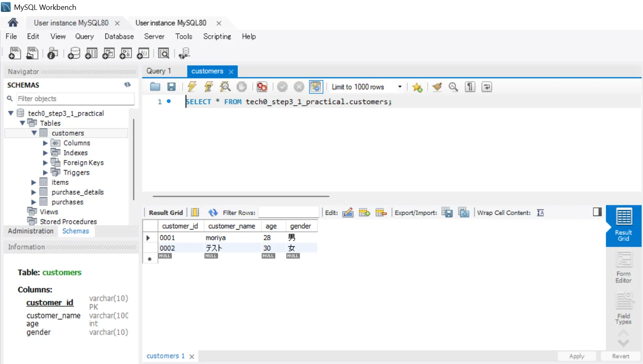This screenshot has height=364, width=643.
Task: Toggle continue-on-error execution icon
Action: [x=262, y=86]
